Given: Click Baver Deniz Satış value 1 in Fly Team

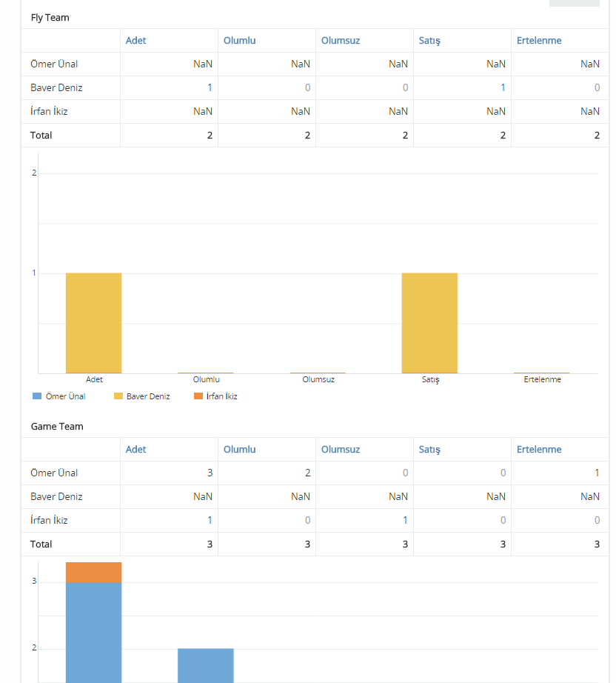Looking at the screenshot, I should pos(503,87).
